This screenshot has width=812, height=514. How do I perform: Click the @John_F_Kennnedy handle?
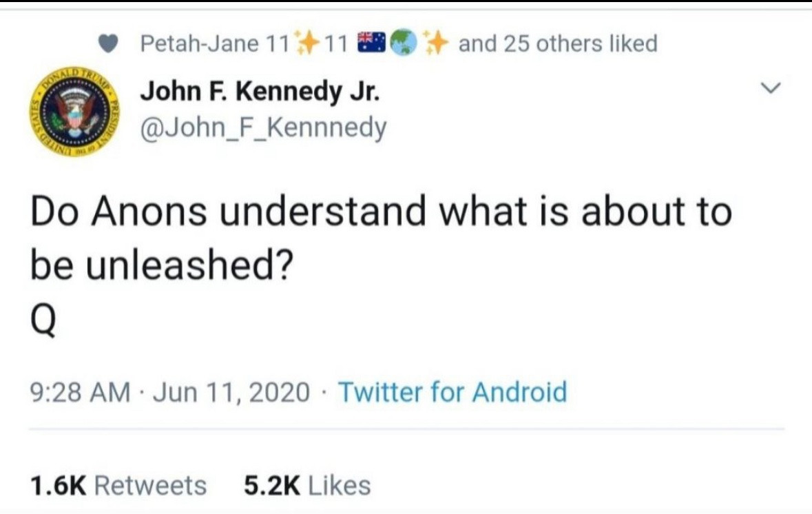click(x=263, y=127)
